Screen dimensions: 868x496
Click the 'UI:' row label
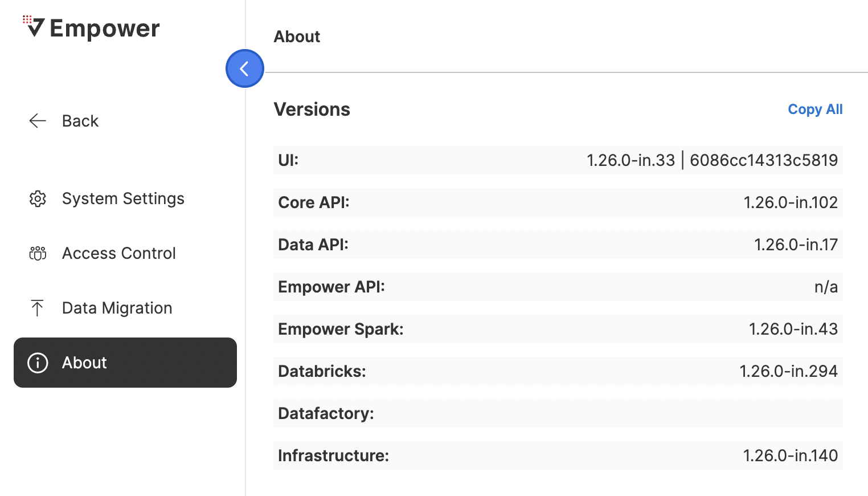(288, 160)
